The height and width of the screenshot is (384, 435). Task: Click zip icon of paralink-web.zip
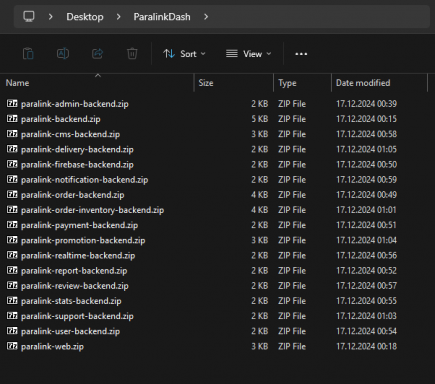coord(12,346)
